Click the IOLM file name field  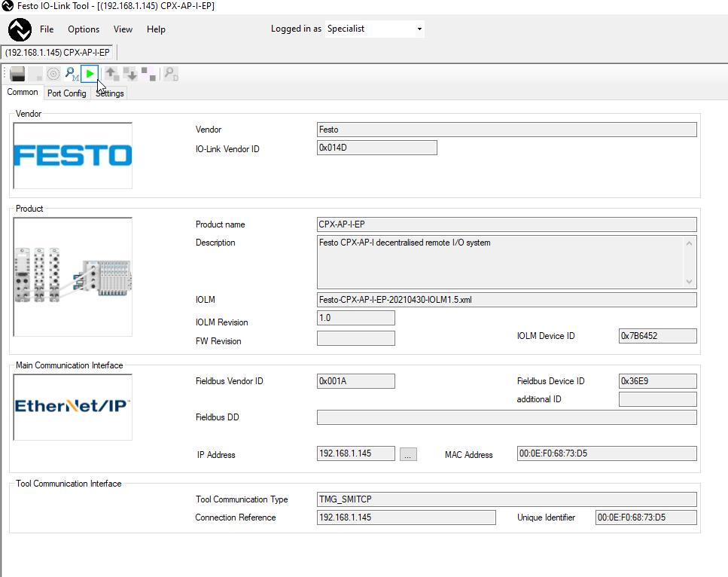click(507, 300)
